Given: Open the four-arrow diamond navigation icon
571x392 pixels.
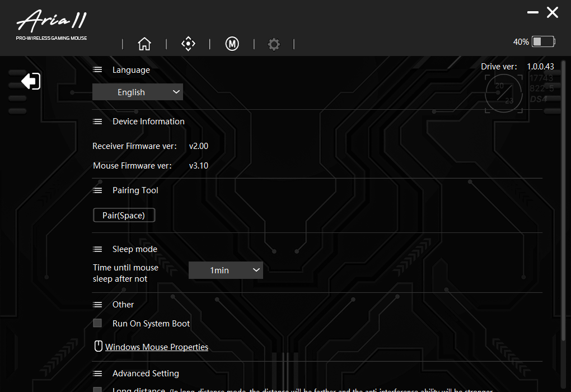Looking at the screenshot, I should coord(188,44).
